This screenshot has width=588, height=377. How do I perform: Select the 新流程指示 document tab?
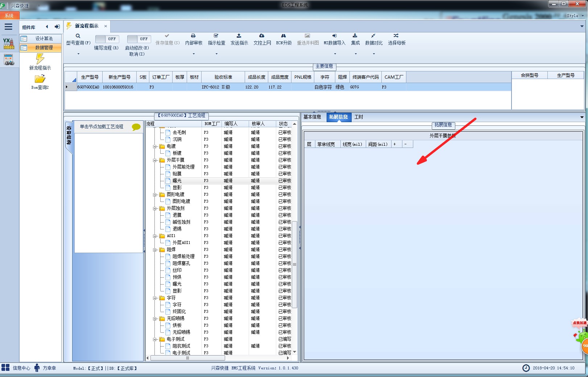(87, 26)
